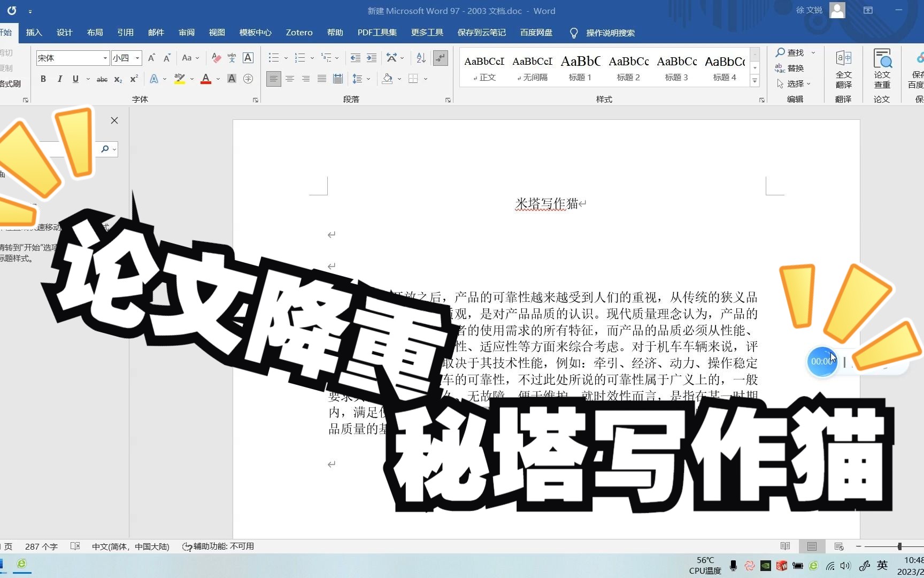
Task: Switch to Print Layout view icon
Action: pos(812,546)
